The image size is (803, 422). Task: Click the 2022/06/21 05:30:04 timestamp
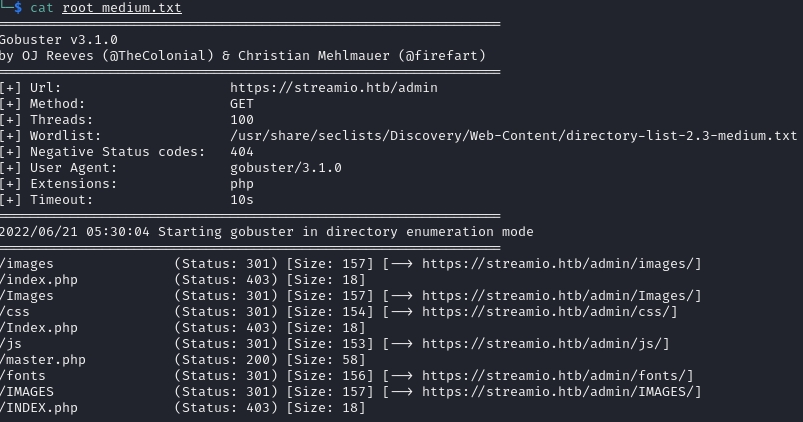(x=75, y=231)
